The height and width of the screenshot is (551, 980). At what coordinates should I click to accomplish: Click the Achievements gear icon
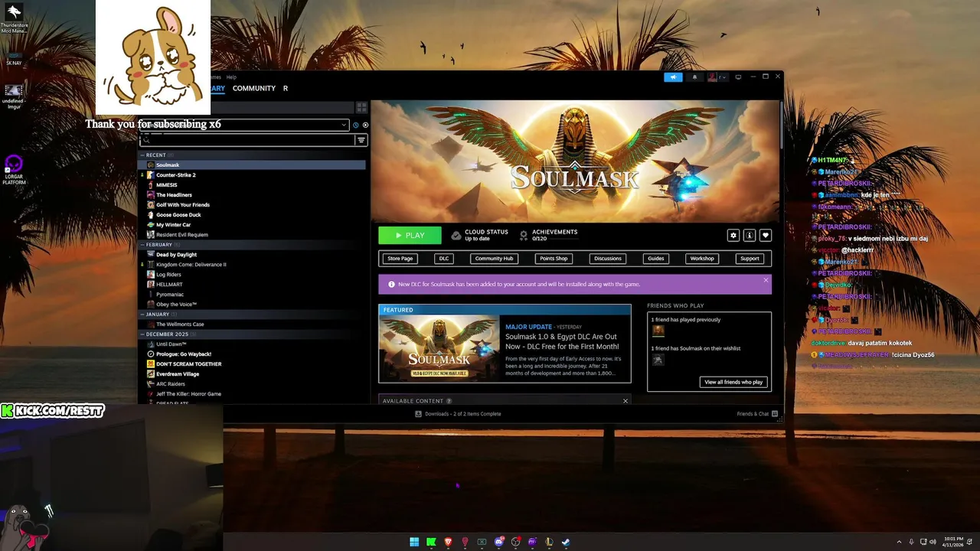click(524, 236)
